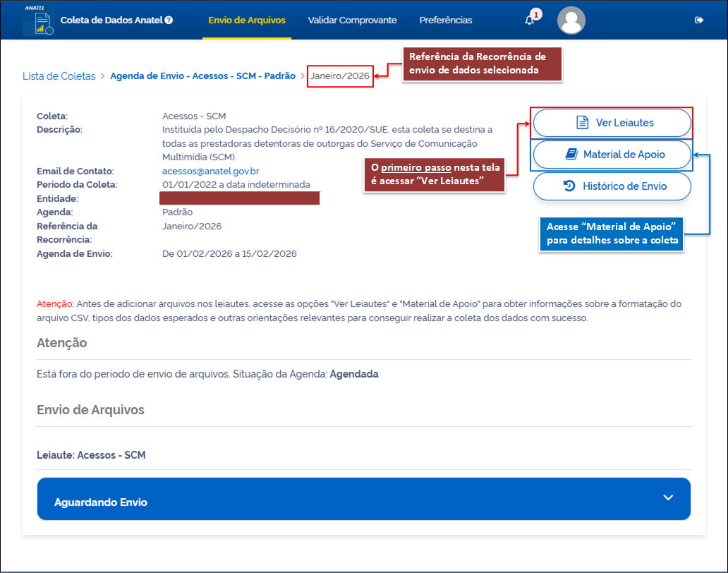
Task: Go to the Preferências menu item
Action: 445,20
